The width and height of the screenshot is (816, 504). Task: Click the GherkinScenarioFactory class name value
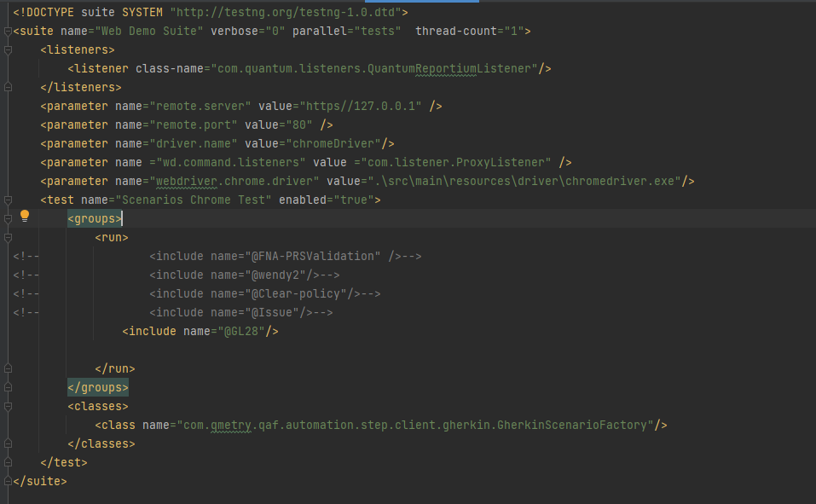[414, 425]
